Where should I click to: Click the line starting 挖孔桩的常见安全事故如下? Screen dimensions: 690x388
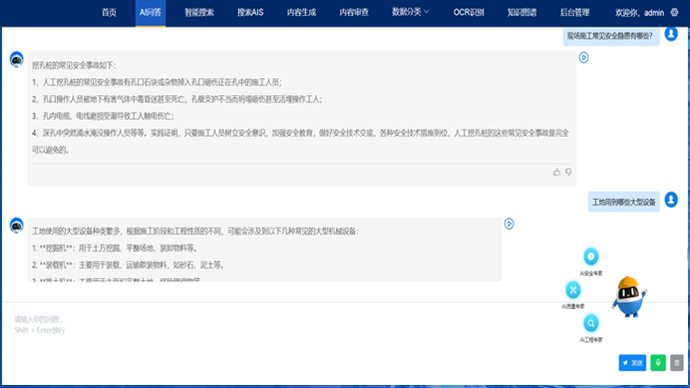[74, 66]
